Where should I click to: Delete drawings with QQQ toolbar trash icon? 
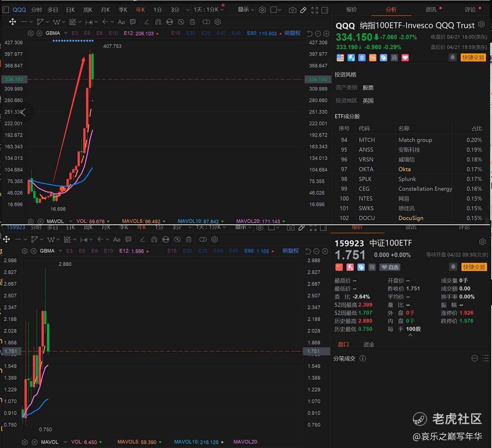coord(192,22)
